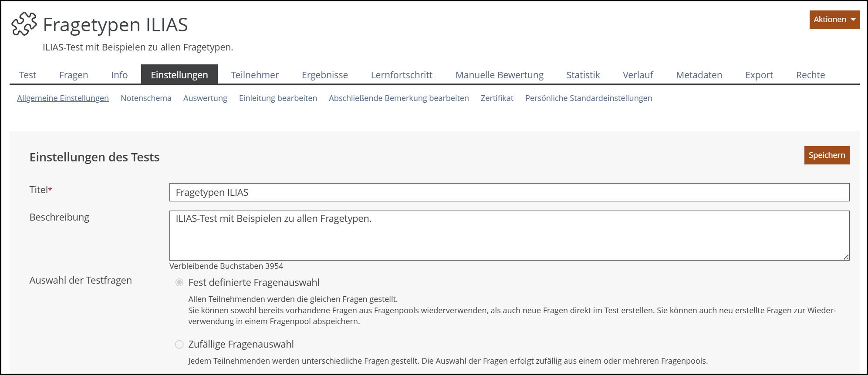This screenshot has height=375, width=868.
Task: Click into the Beschreibung text area
Action: click(x=509, y=235)
